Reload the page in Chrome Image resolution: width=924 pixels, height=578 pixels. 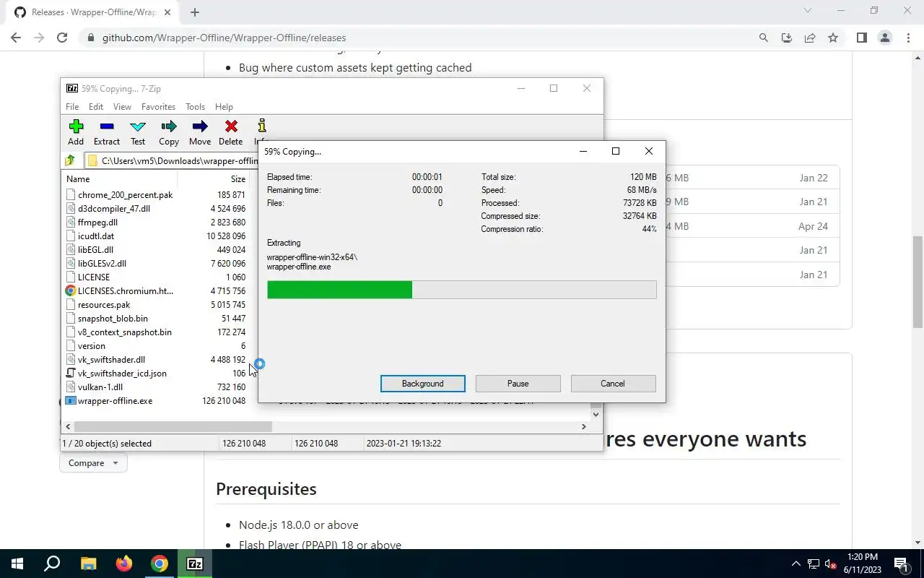(x=62, y=38)
